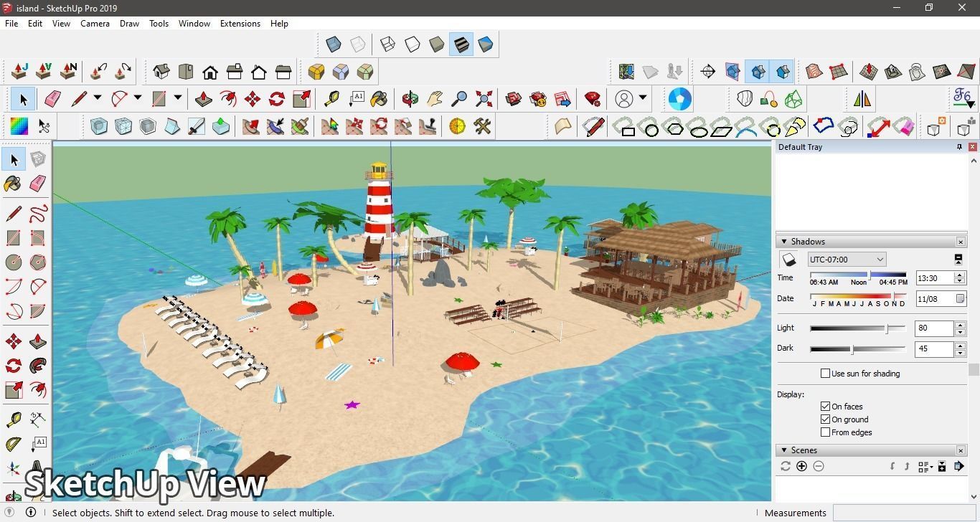
Task: Select the Polygon tool in left toolbar
Action: (38, 262)
